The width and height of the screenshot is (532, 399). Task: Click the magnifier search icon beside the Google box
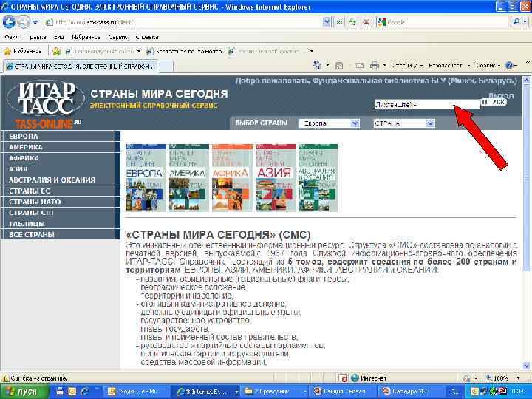[x=516, y=22]
